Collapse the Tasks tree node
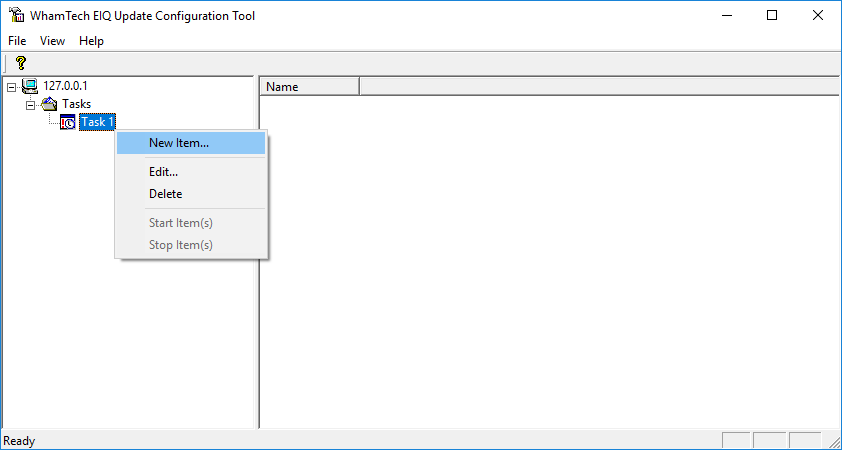 pyautogui.click(x=31, y=105)
